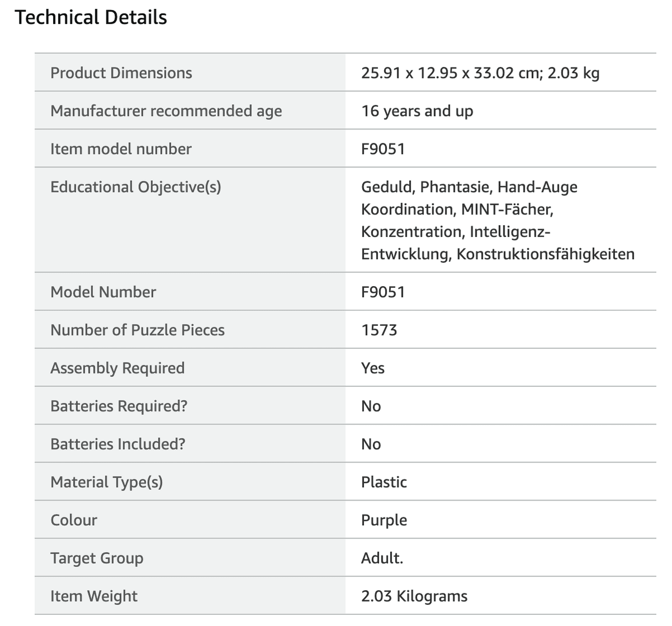The height and width of the screenshot is (626, 672).
Task: Click the 2.03 Kilograms item weight value
Action: click(414, 596)
